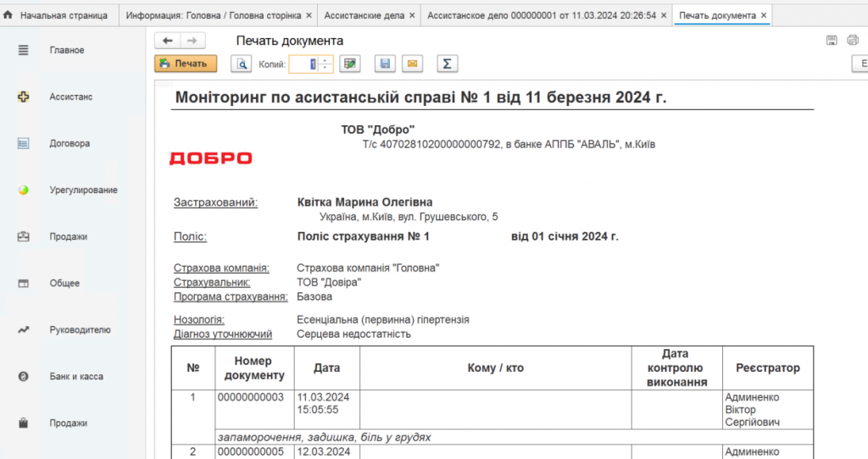The width and height of the screenshot is (868, 459).
Task: Send document by email envelope icon
Action: click(x=412, y=64)
